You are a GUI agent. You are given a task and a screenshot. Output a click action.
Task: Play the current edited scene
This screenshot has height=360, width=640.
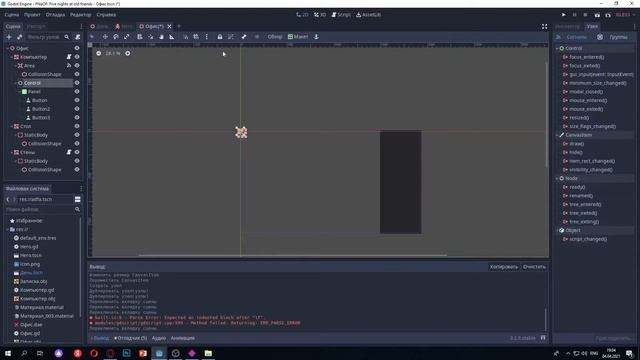[x=597, y=15]
